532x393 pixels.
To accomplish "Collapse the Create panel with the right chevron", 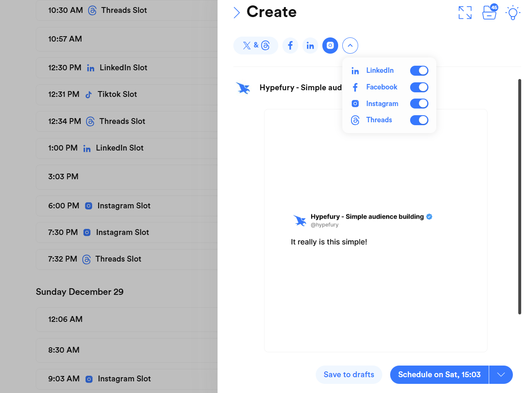I will point(237,12).
